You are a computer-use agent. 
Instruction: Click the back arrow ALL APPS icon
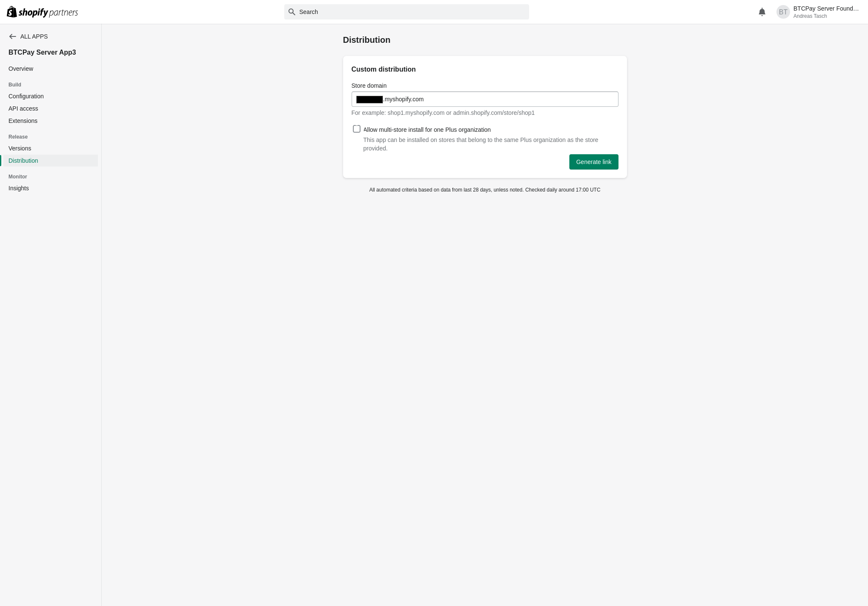coord(13,36)
